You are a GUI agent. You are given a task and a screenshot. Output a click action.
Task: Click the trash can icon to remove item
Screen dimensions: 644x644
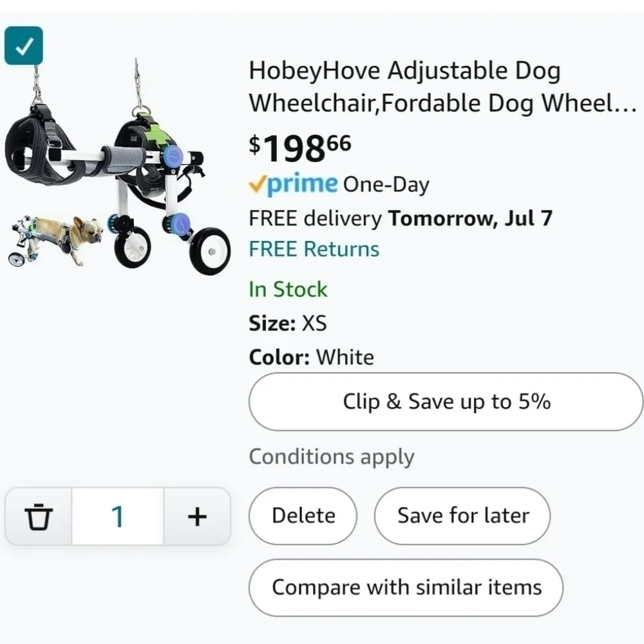(39, 516)
